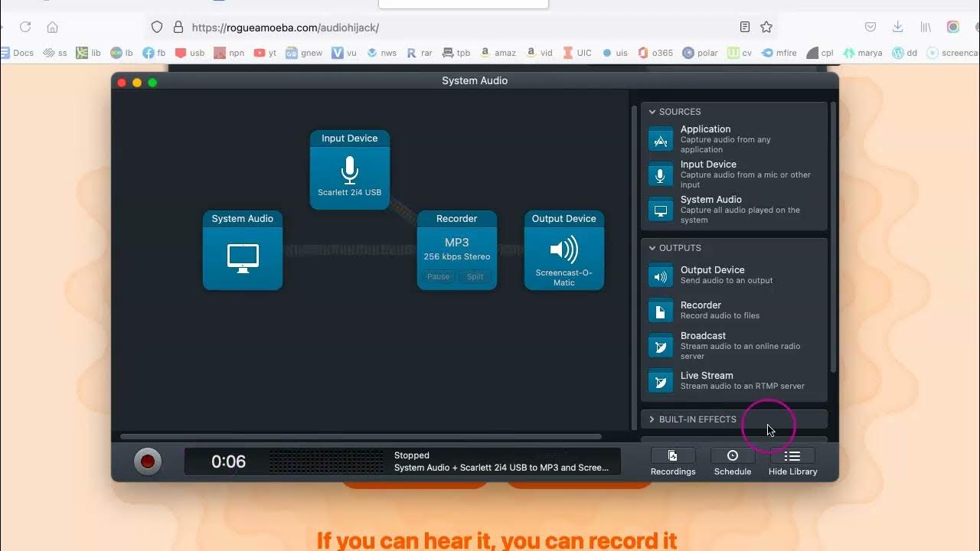980x551 pixels.
Task: Click Split on the Recorder block
Action: [475, 276]
